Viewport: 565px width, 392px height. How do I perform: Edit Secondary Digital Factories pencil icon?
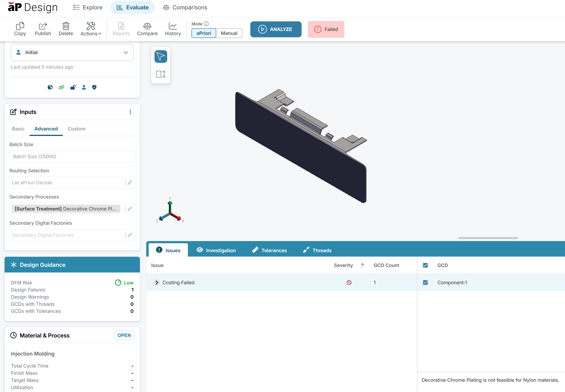pos(130,235)
